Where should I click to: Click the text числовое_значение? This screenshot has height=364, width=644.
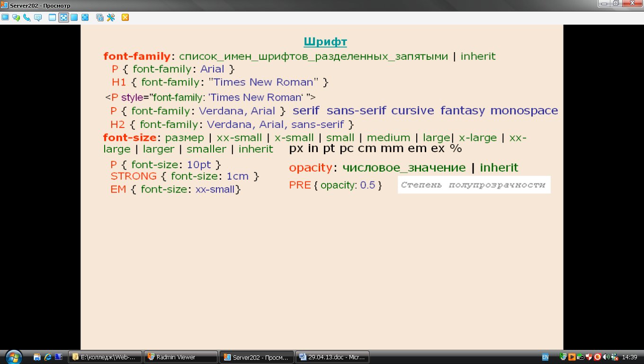[x=404, y=168]
